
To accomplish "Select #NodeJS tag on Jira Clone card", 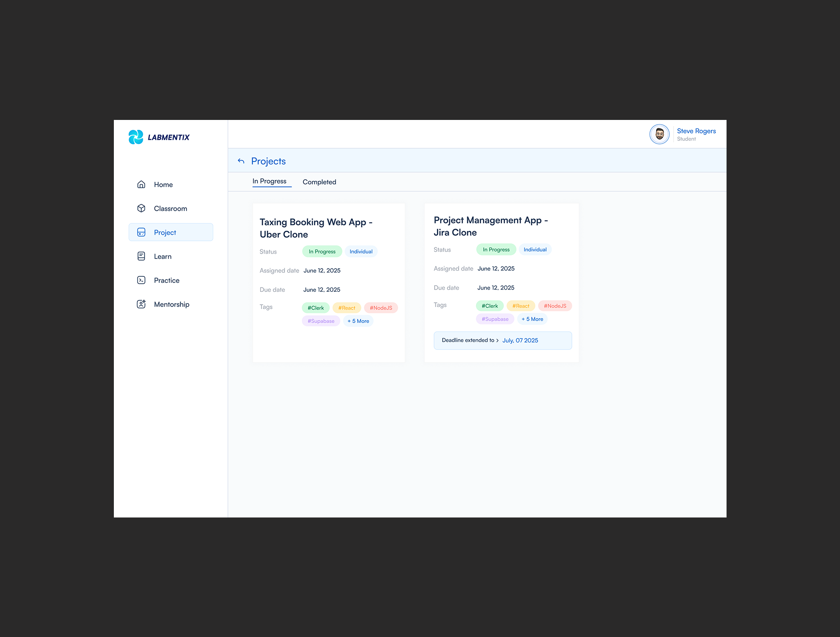I will click(555, 306).
